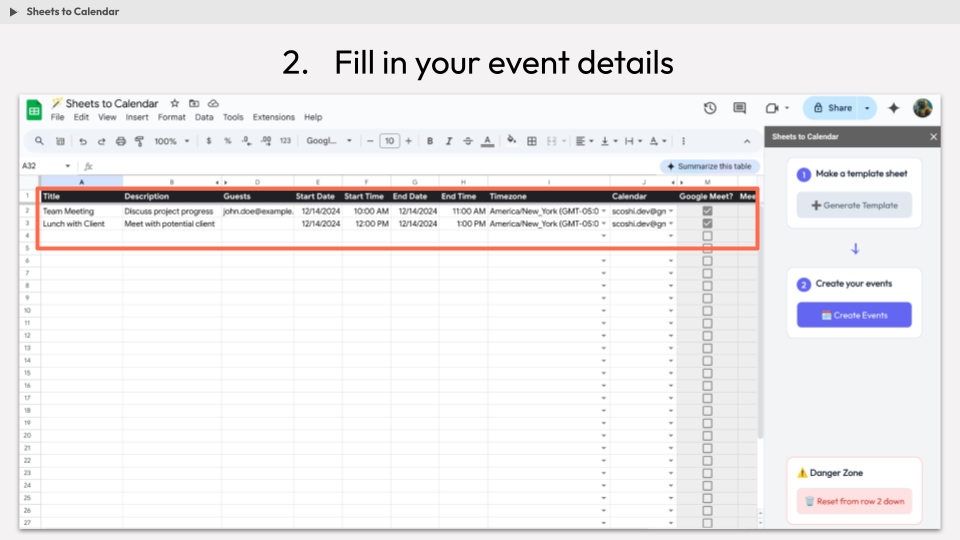
Task: Toggle Google Meet checkbox in row 8
Action: (707, 286)
